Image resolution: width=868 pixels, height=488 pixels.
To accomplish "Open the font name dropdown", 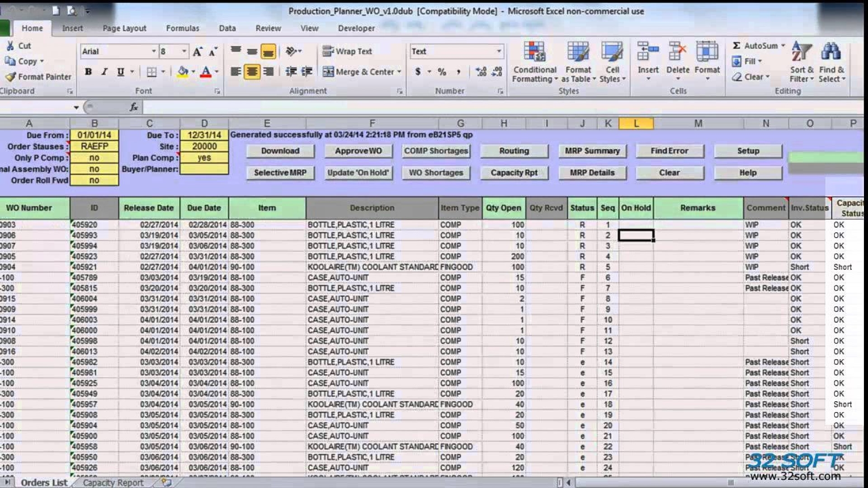I will coord(153,51).
